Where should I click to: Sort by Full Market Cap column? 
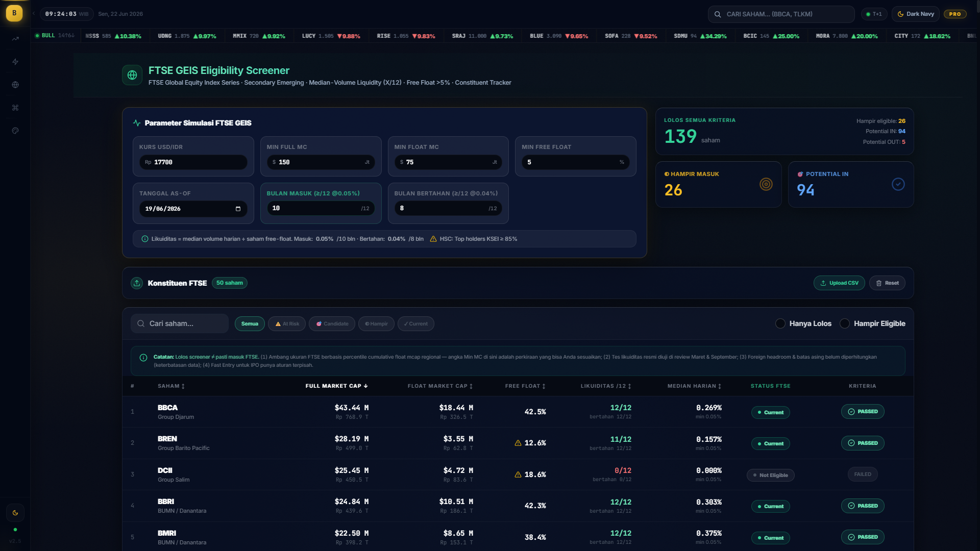(x=336, y=386)
